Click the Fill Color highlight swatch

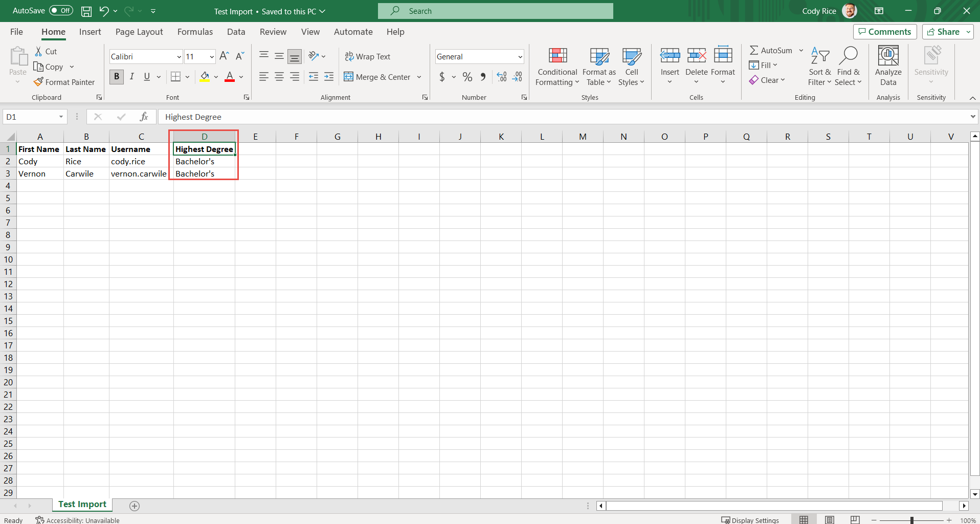click(x=205, y=77)
